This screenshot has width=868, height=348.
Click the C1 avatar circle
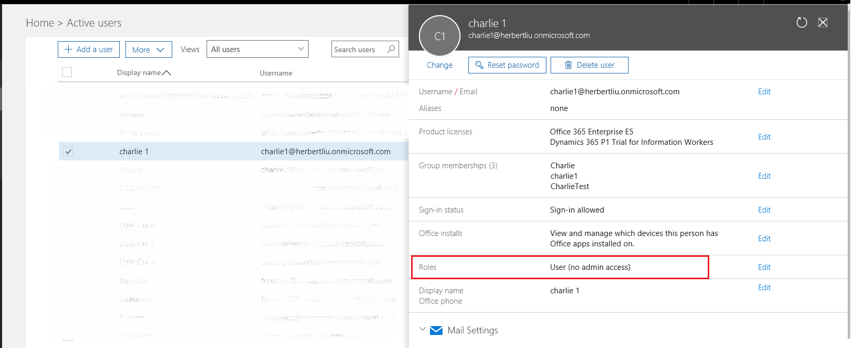click(x=440, y=36)
